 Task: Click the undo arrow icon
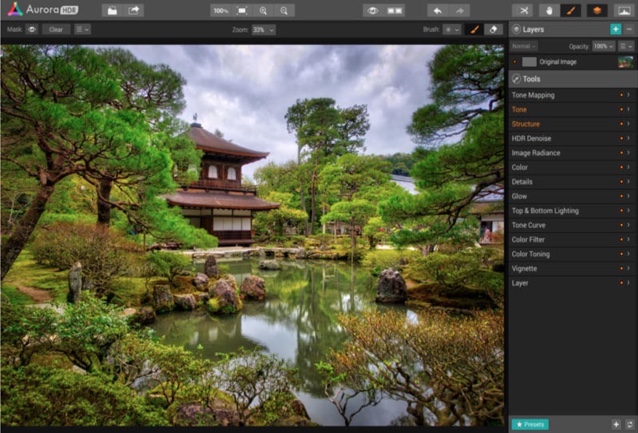pos(438,11)
